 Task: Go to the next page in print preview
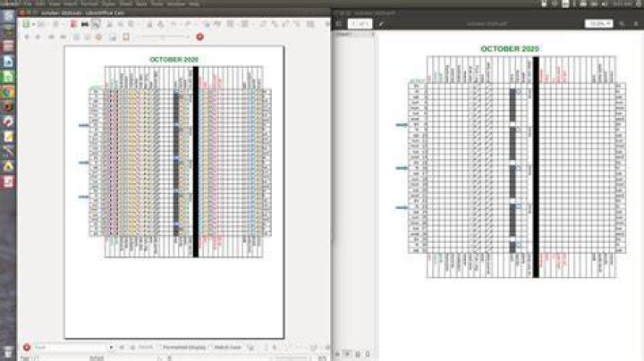(38, 37)
